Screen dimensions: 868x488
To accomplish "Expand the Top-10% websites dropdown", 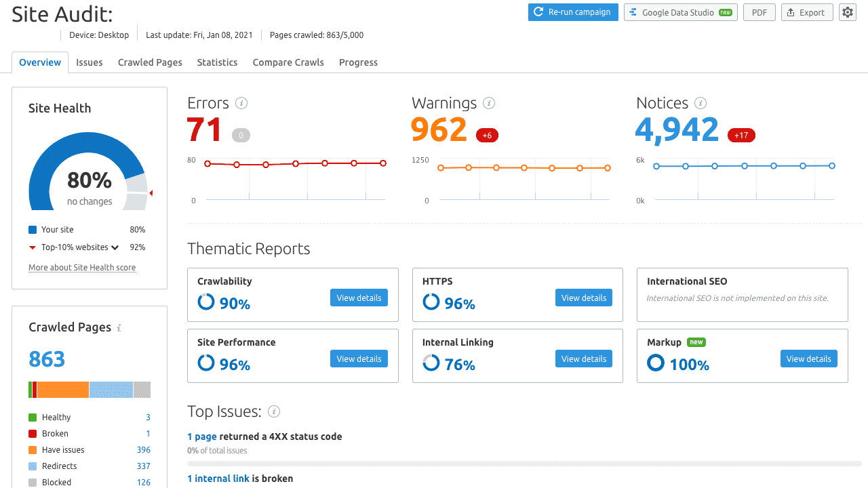I will point(115,247).
